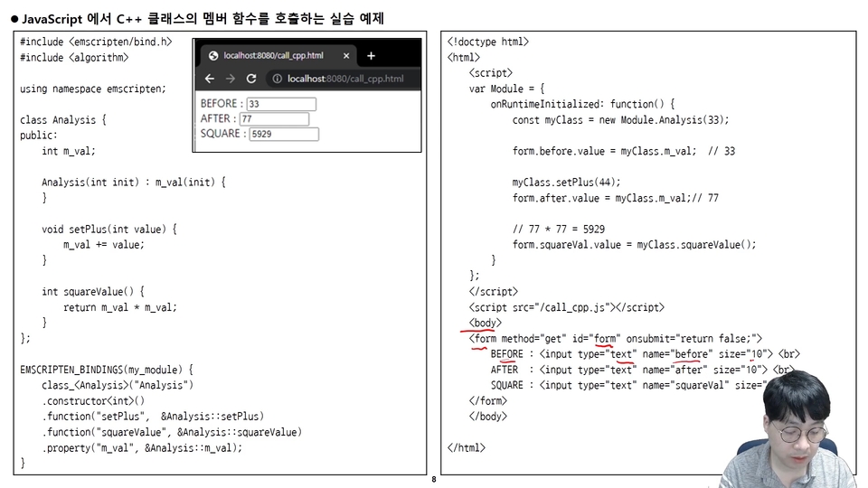Click the '.property("m_val", &Analysis::m_val);' line
This screenshot has width=868, height=488.
pos(142,447)
